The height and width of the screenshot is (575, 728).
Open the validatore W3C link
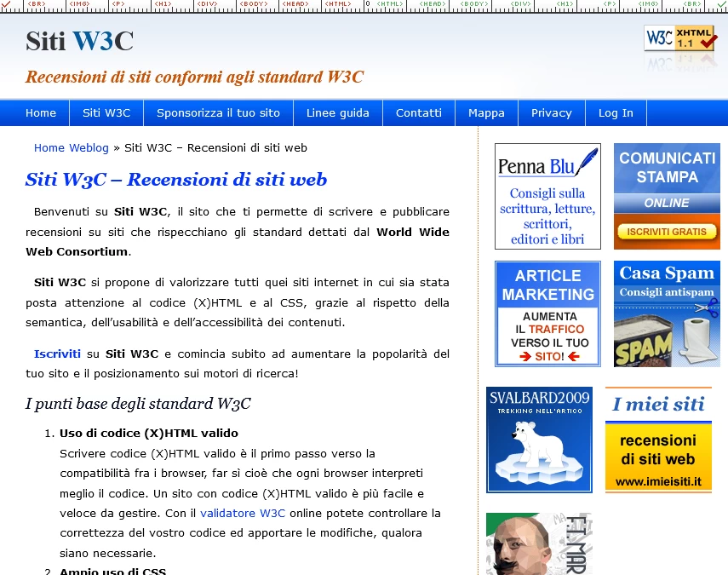243,513
